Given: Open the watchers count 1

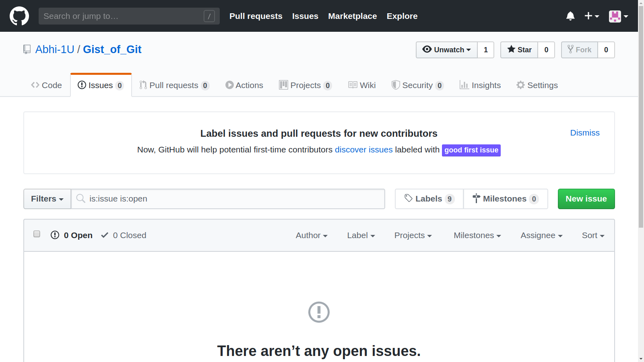Looking at the screenshot, I should [x=486, y=50].
